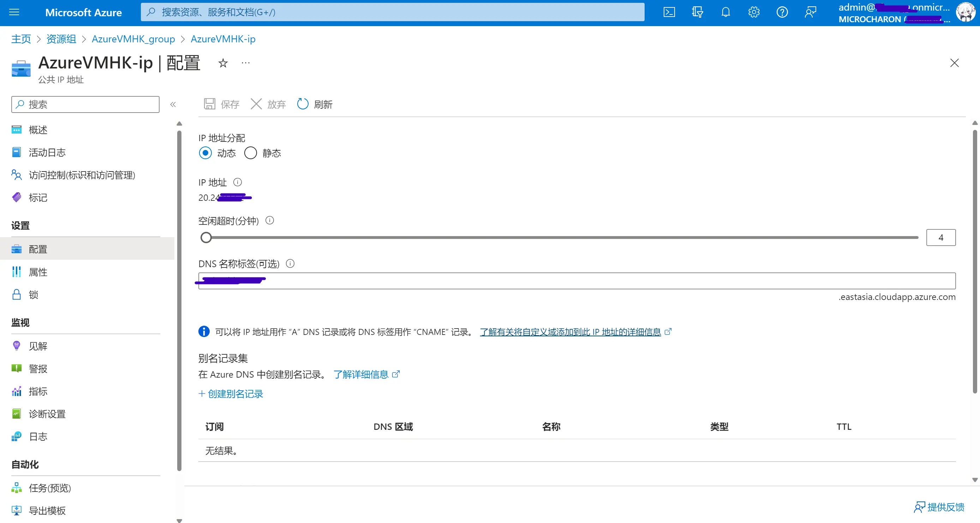Image resolution: width=980 pixels, height=523 pixels.
Task: Open the hamburger portal menu
Action: (x=14, y=12)
